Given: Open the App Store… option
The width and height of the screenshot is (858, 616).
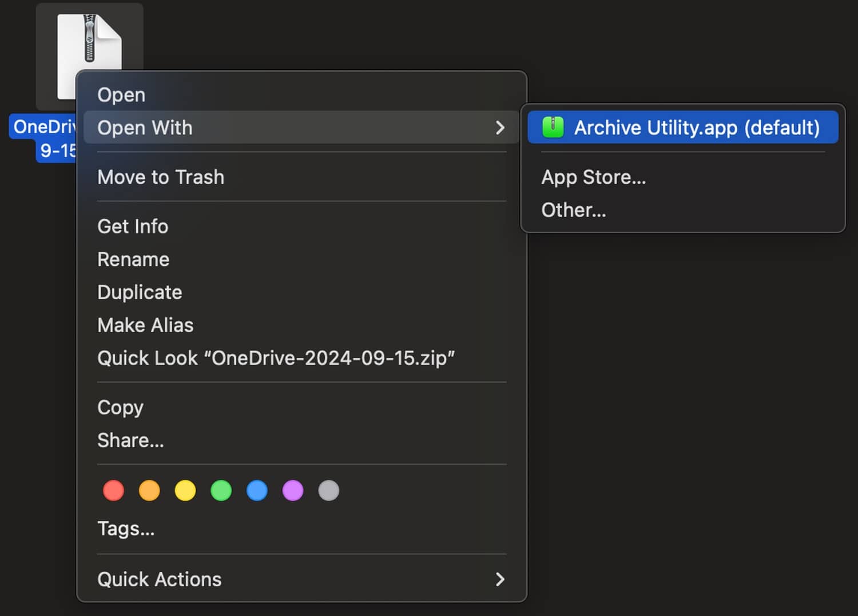Looking at the screenshot, I should (593, 177).
